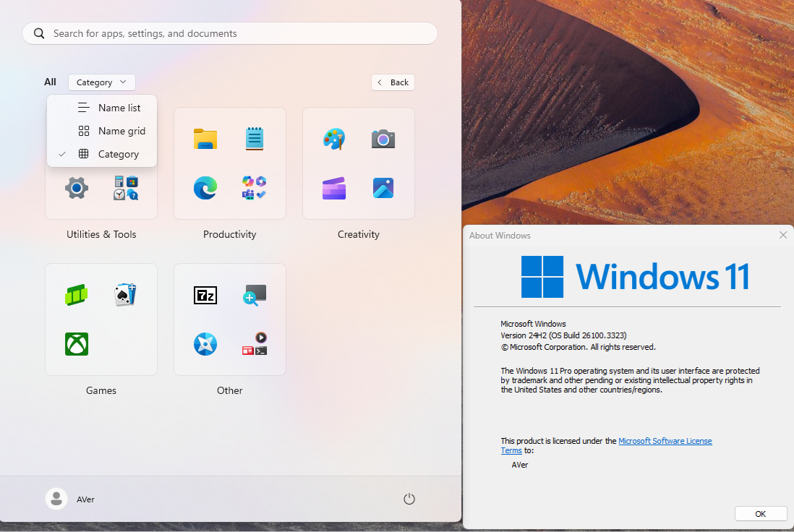Open more Productivity apps cluster icon
Screen dimensions: 794x532
(x=255, y=188)
